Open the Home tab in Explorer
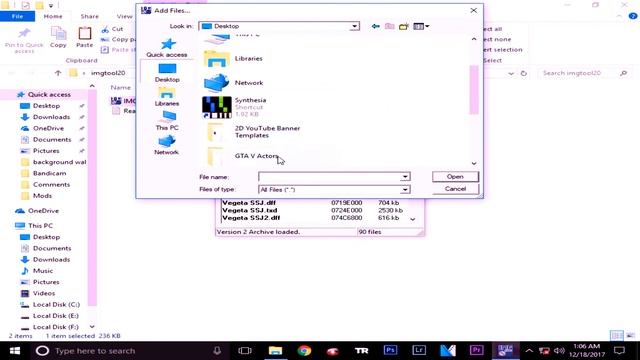Image resolution: width=640 pixels, height=360 pixels. (x=53, y=16)
